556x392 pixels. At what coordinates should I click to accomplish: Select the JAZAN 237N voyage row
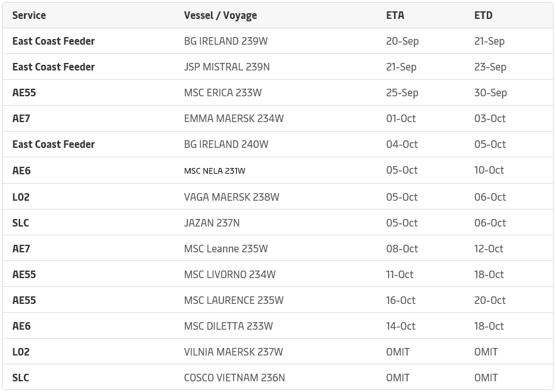(x=278, y=223)
